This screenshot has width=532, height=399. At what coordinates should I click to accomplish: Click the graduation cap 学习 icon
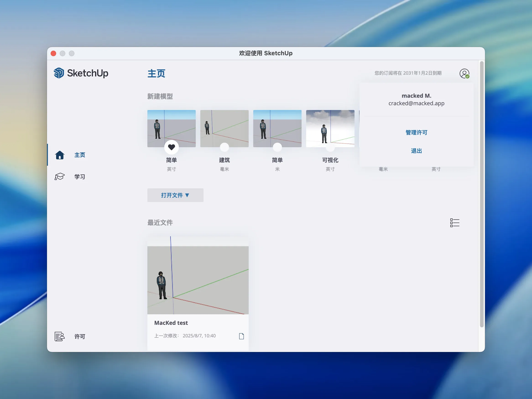tap(60, 177)
